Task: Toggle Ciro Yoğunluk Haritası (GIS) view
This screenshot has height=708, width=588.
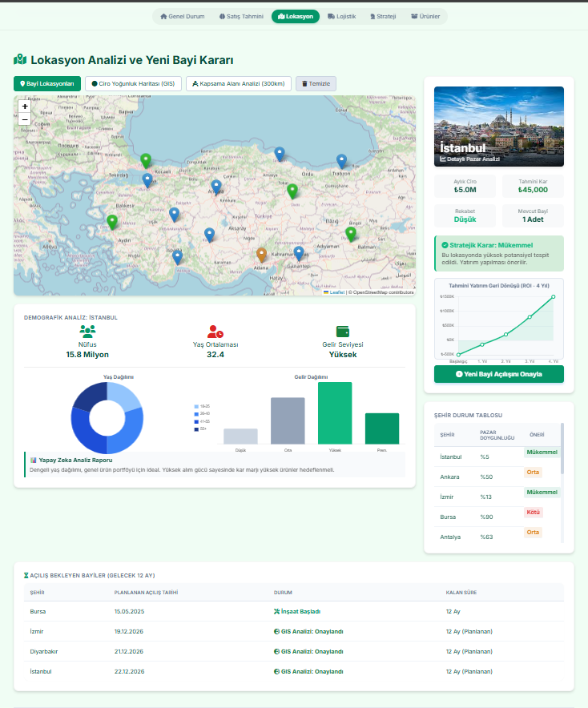Action: [x=133, y=83]
